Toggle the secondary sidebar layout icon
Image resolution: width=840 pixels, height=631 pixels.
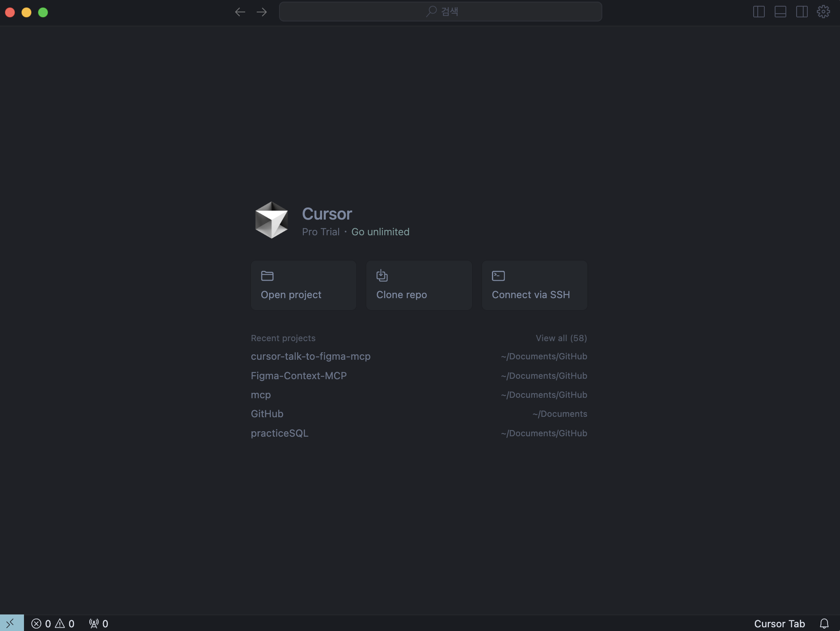pyautogui.click(x=802, y=12)
